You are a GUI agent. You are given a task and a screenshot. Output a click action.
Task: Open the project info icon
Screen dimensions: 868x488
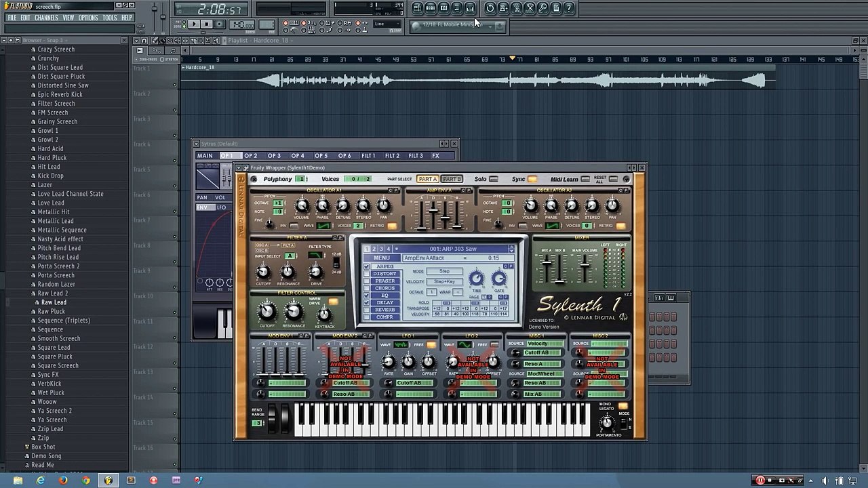coord(556,8)
